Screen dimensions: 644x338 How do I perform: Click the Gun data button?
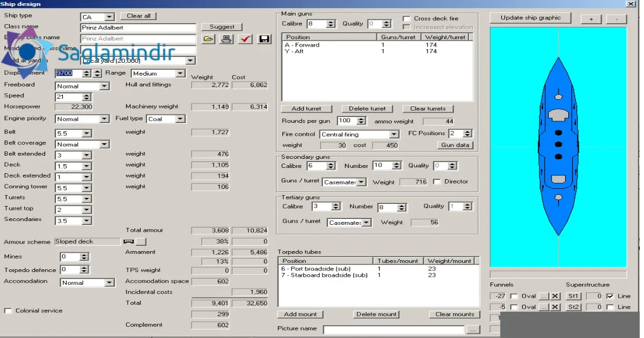coord(455,145)
